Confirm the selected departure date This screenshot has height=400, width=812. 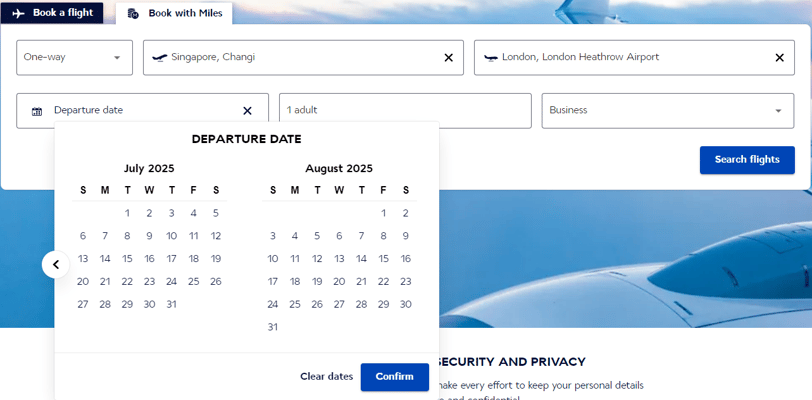(395, 377)
